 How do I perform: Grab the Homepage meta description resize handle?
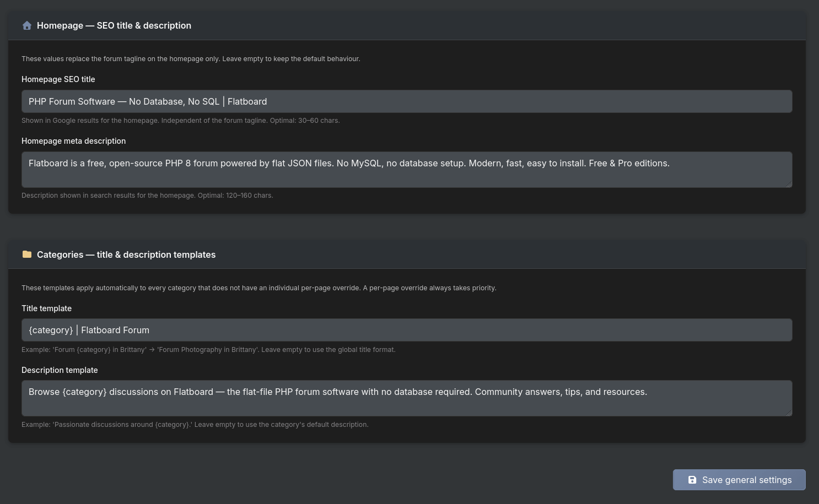tap(789, 185)
